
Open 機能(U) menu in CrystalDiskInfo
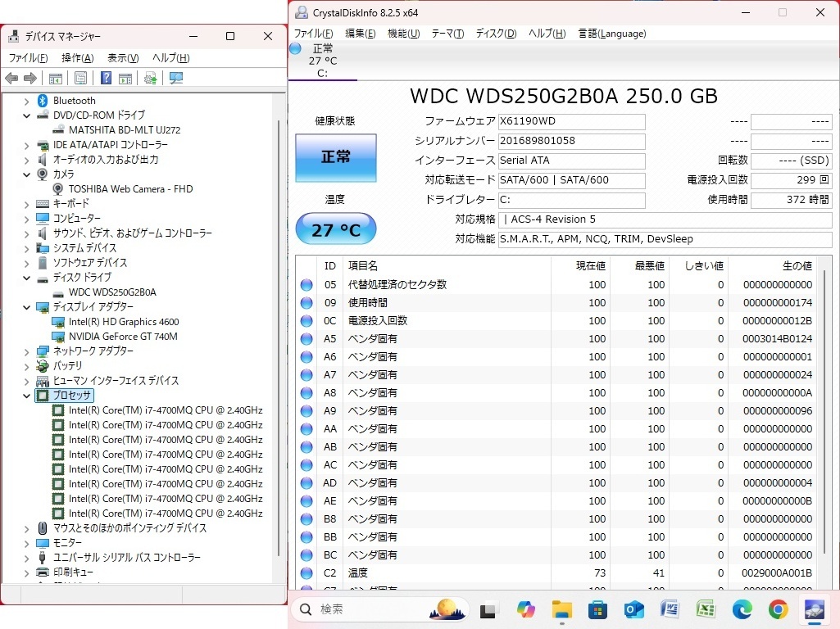point(403,34)
